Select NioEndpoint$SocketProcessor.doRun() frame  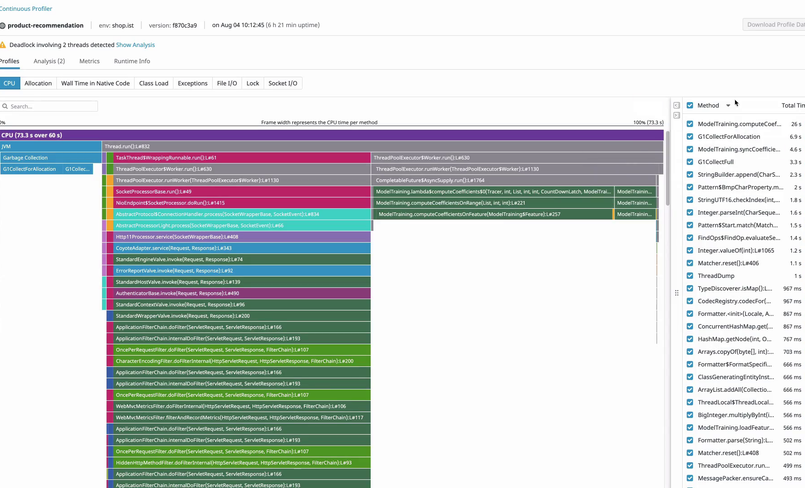click(242, 203)
